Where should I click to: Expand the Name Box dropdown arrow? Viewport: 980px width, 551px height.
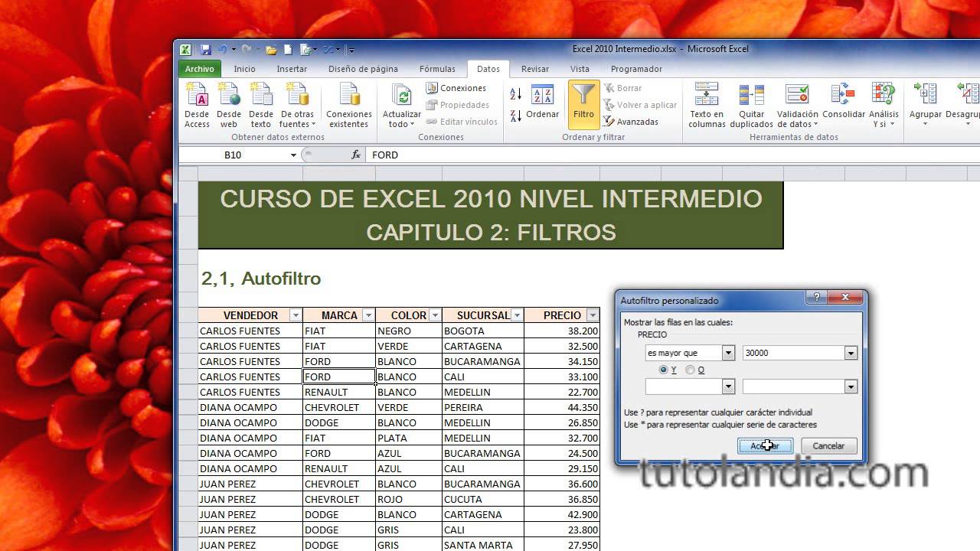coord(293,155)
